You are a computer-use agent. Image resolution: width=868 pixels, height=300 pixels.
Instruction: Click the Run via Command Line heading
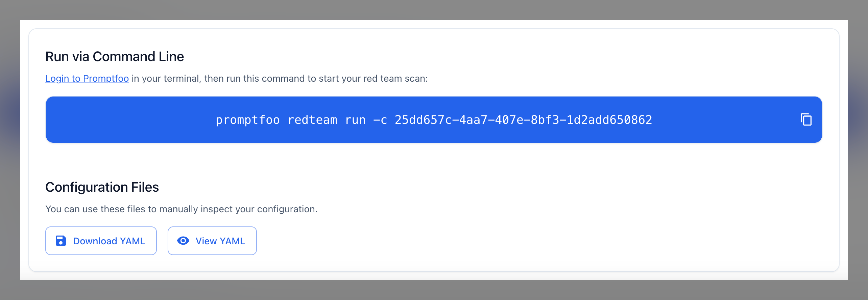click(115, 56)
